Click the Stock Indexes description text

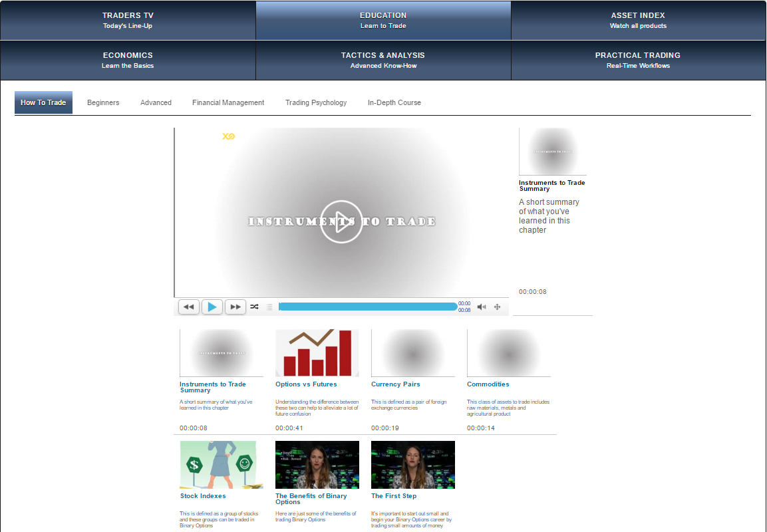pos(219,519)
